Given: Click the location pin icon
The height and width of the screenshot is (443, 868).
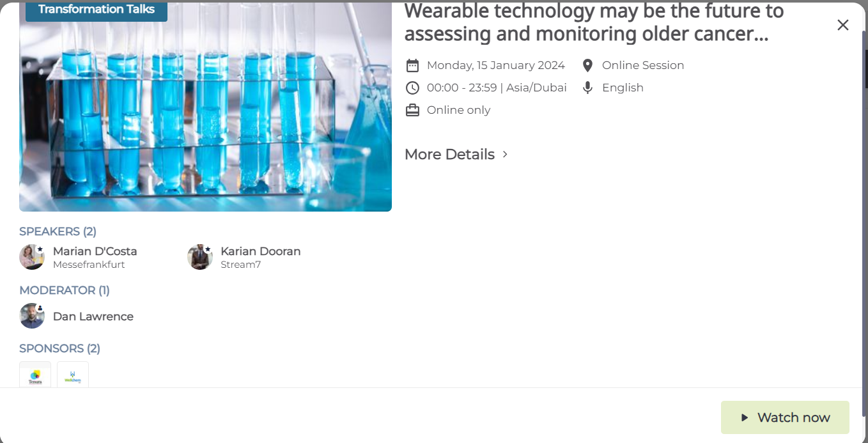Looking at the screenshot, I should [588, 65].
